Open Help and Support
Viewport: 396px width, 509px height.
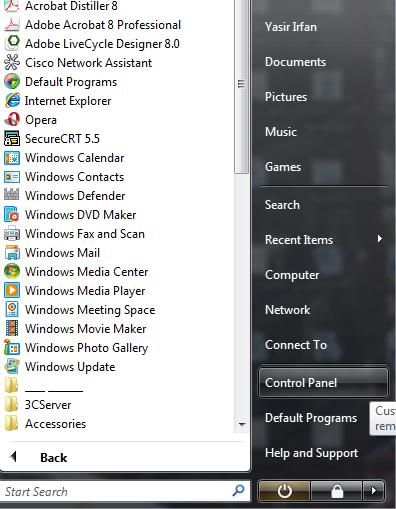[x=311, y=453]
